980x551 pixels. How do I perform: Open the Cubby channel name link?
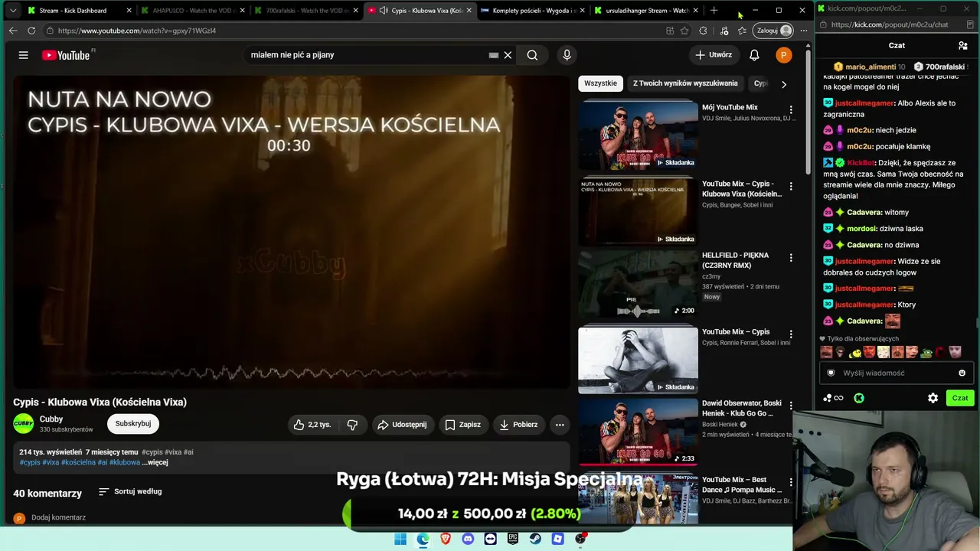[51, 419]
